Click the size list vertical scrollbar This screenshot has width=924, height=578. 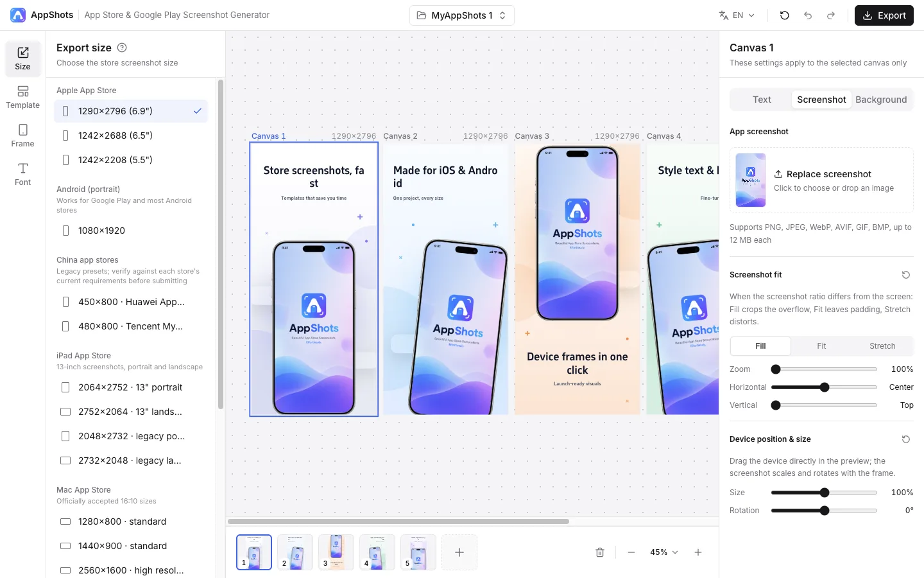click(x=221, y=244)
